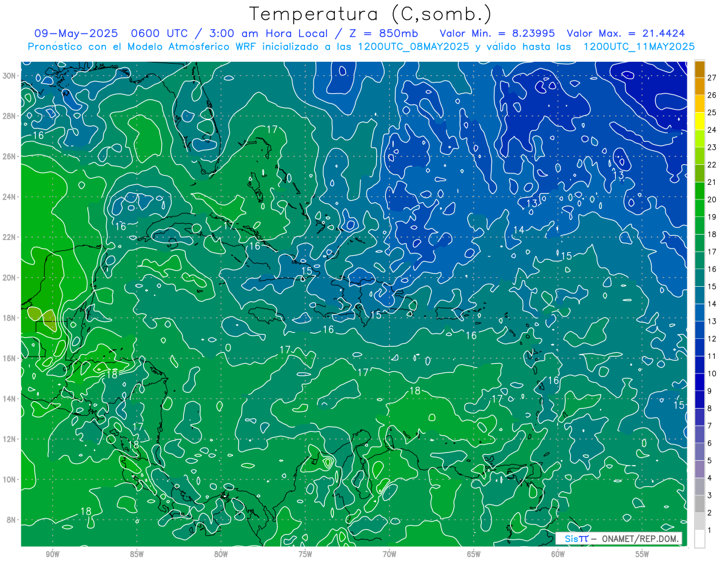Click the 85W longitude axis label

point(136,554)
